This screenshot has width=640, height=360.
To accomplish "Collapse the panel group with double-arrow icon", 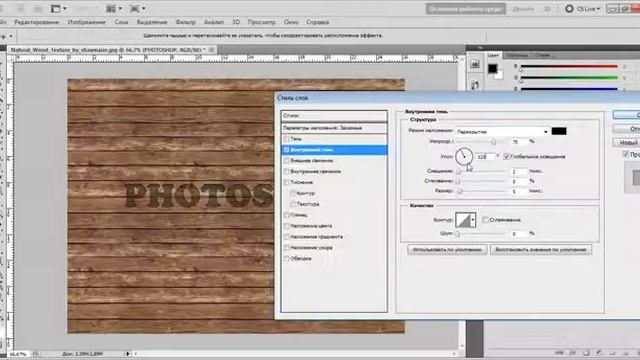I will coord(480,48).
